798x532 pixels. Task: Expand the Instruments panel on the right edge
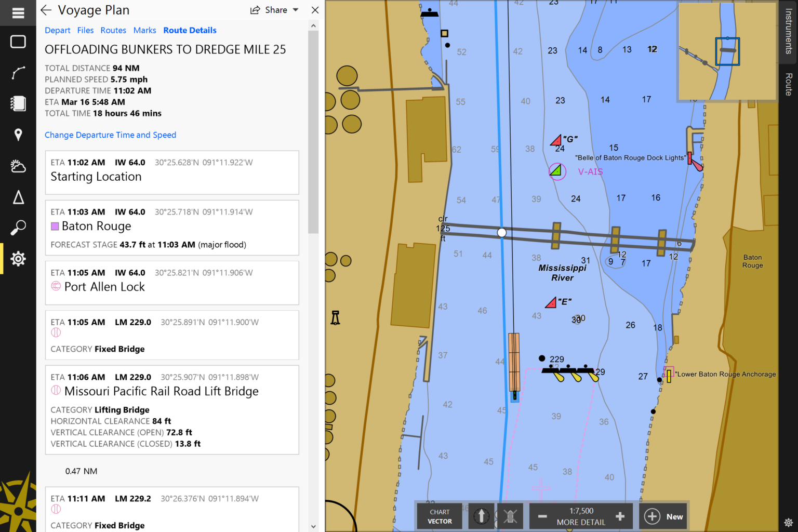pyautogui.click(x=789, y=32)
